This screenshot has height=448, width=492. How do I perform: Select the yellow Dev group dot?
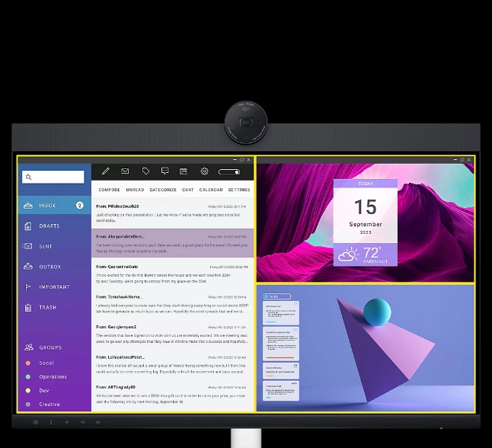pos(28,391)
